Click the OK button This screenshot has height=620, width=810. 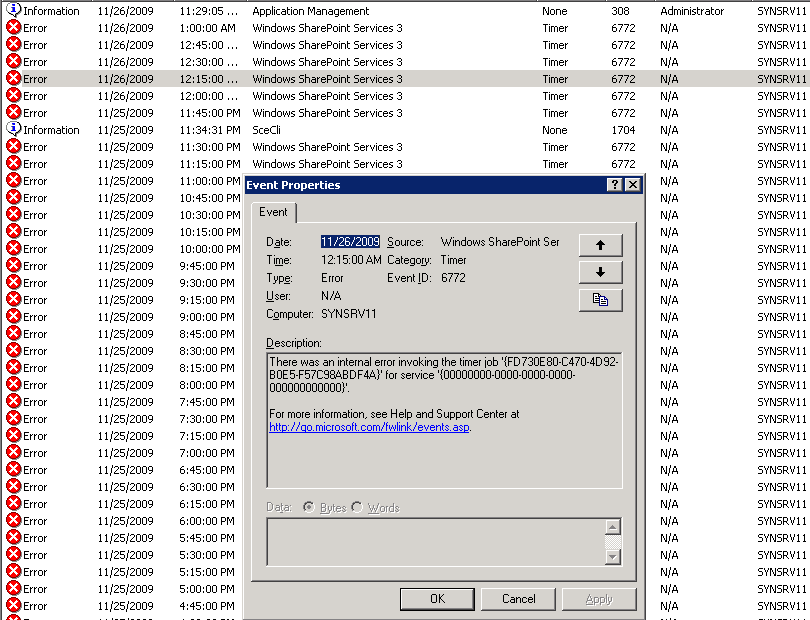(437, 599)
